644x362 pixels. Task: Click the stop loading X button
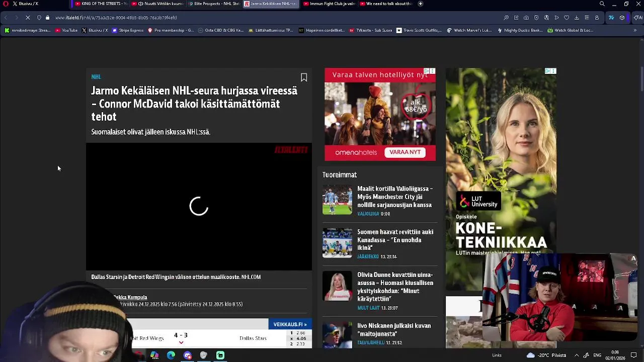point(28,18)
